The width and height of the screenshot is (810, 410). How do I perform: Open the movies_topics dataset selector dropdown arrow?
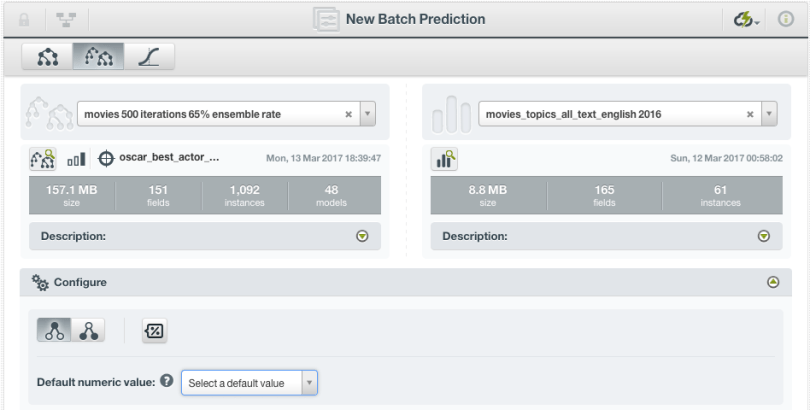[767, 114]
